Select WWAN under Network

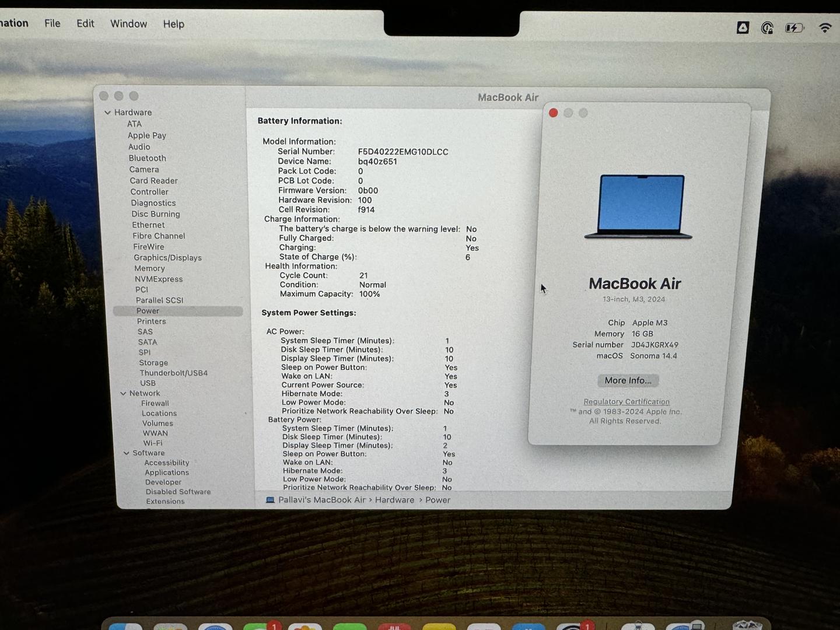click(x=156, y=433)
